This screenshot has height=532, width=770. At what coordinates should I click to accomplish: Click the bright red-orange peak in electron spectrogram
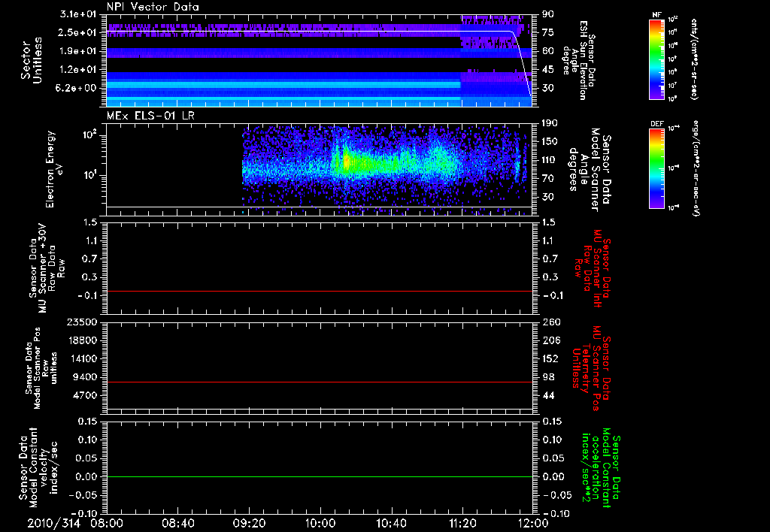click(346, 161)
